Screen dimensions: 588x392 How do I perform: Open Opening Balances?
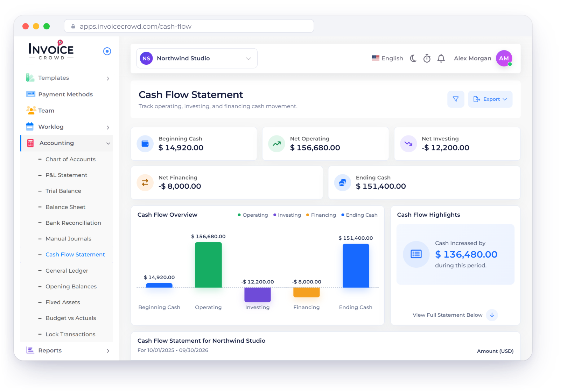[71, 286]
